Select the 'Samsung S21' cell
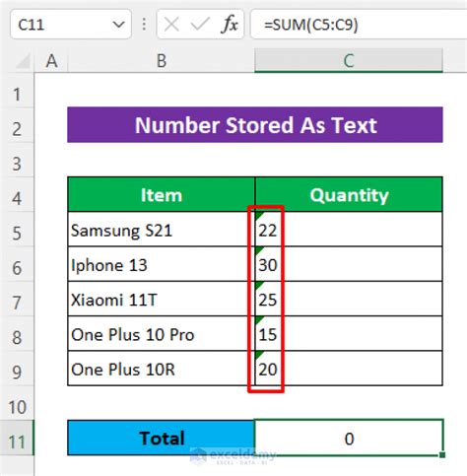The height and width of the screenshot is (476, 467). (162, 230)
